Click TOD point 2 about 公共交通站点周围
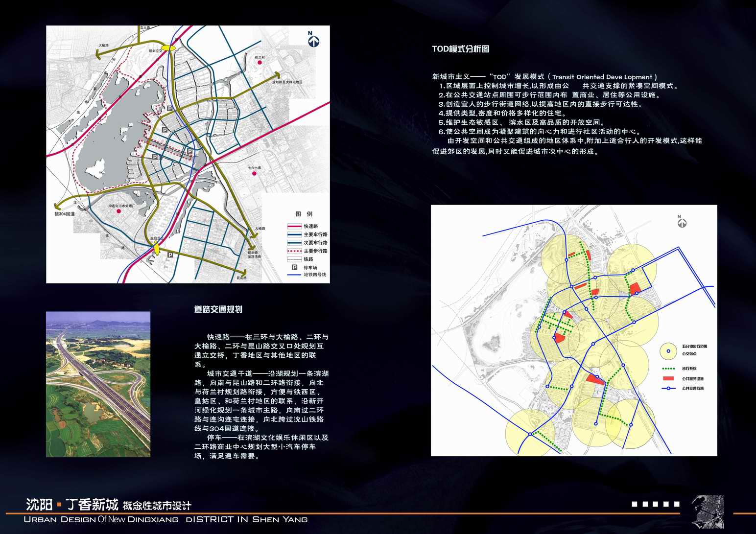 tap(550, 95)
